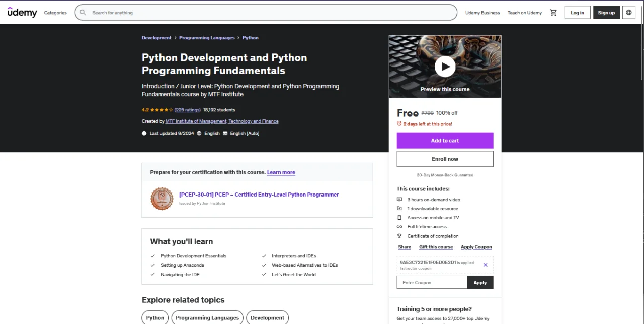Click the certificate trophy icon
Image resolution: width=644 pixels, height=324 pixels.
click(399, 236)
